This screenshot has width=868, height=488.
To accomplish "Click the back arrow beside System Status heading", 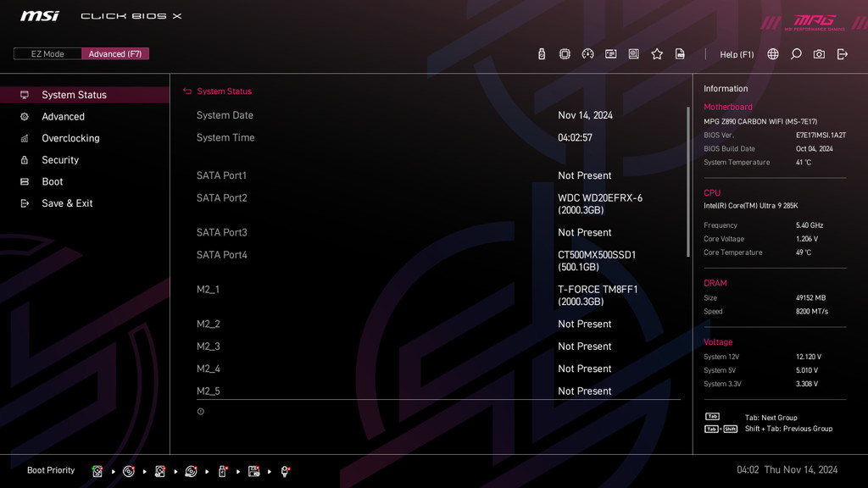I will pos(187,91).
